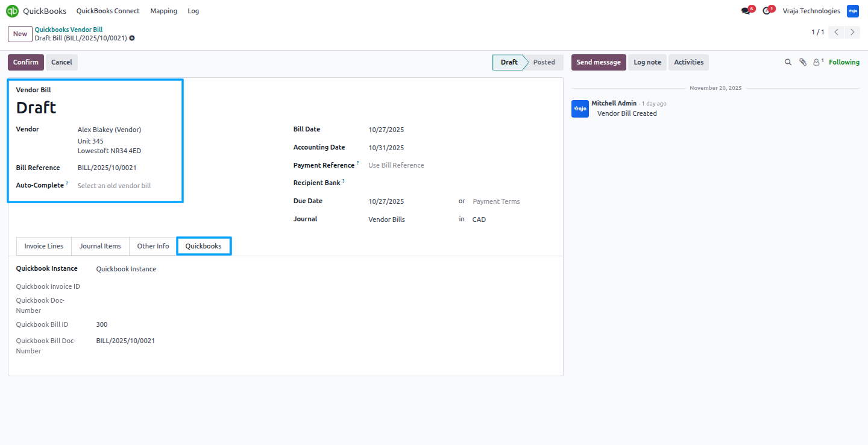Open the gear actions menu beside Draft Bill
Viewport: 868px width, 445px height.
(x=132, y=38)
